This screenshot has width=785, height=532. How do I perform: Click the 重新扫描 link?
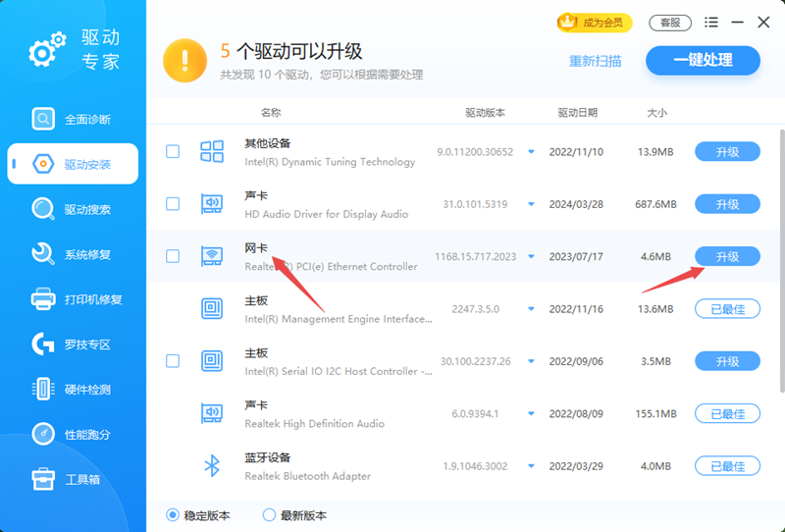point(595,61)
